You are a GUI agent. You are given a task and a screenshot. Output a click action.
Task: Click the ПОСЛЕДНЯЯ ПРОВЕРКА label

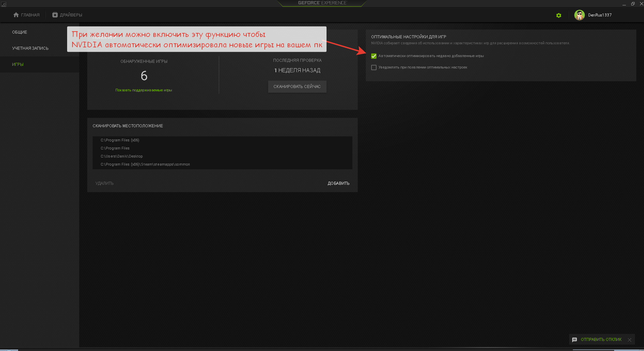297,60
